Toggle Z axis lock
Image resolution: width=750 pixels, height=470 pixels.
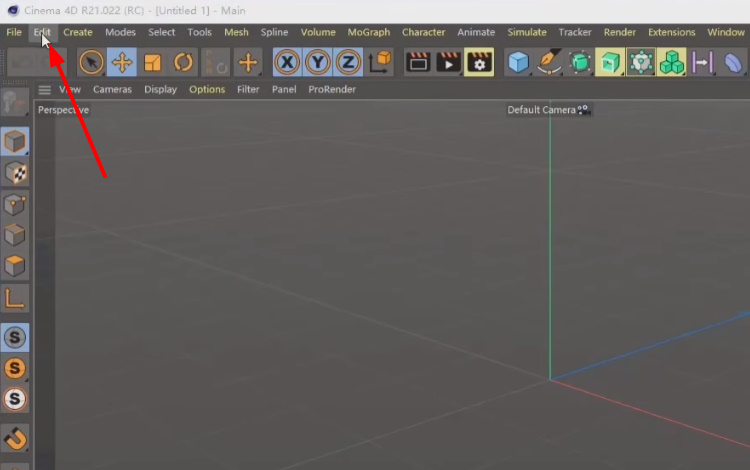(x=348, y=62)
